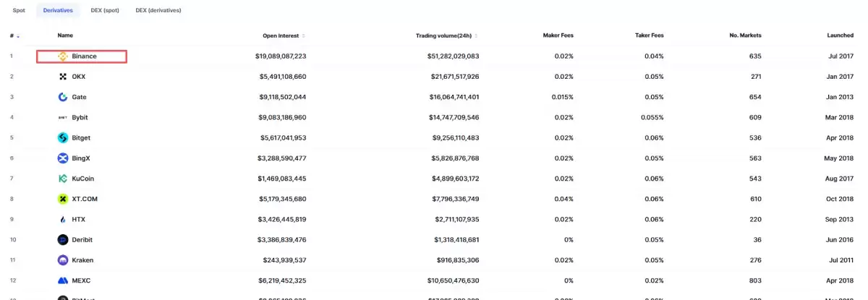The height and width of the screenshot is (300, 868).
Task: Click the XT.COM logo icon
Action: pos(63,199)
